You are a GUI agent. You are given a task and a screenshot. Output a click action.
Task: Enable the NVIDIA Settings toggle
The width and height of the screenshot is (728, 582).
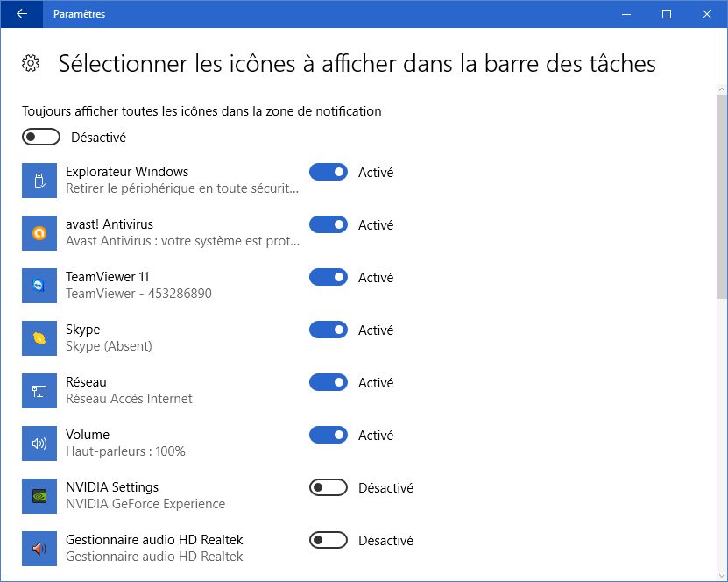pos(329,487)
